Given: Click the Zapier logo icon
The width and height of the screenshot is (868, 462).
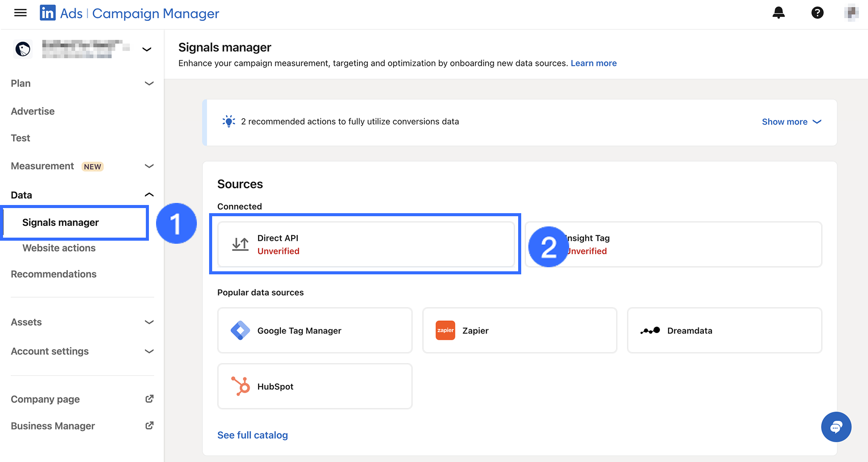Looking at the screenshot, I should tap(445, 330).
